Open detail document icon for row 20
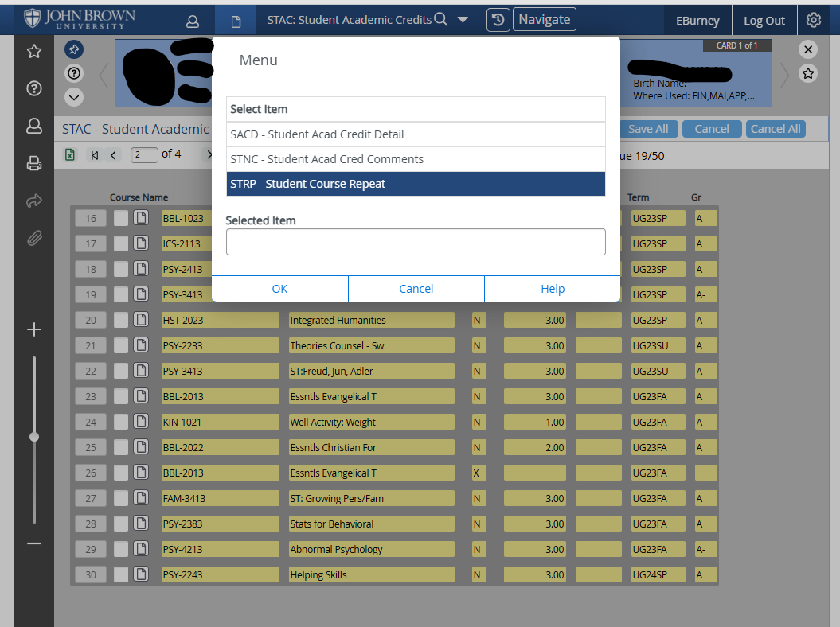The height and width of the screenshot is (627, 840). pos(141,320)
